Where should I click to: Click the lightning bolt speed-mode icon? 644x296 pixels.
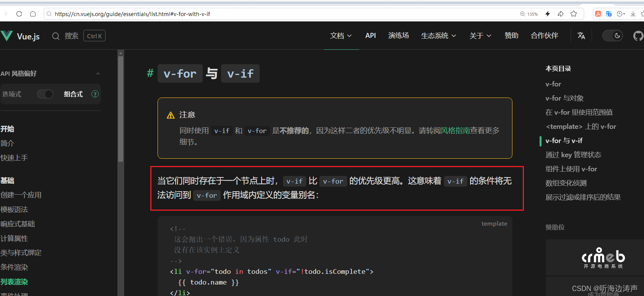[548, 14]
